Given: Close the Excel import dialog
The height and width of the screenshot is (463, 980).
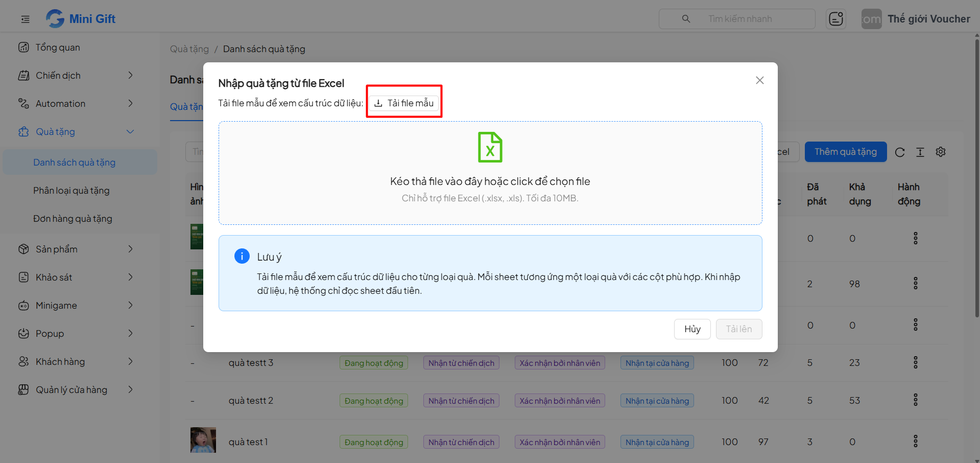Looking at the screenshot, I should pyautogui.click(x=760, y=80).
